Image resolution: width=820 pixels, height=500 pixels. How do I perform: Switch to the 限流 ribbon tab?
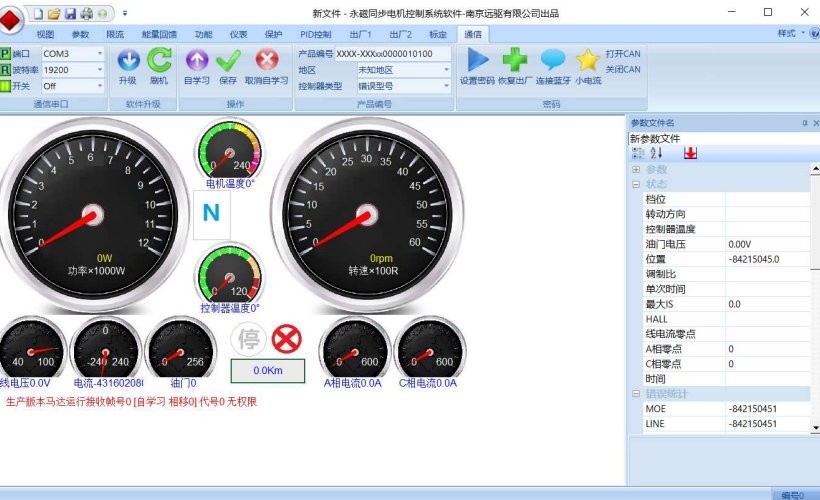[x=115, y=35]
